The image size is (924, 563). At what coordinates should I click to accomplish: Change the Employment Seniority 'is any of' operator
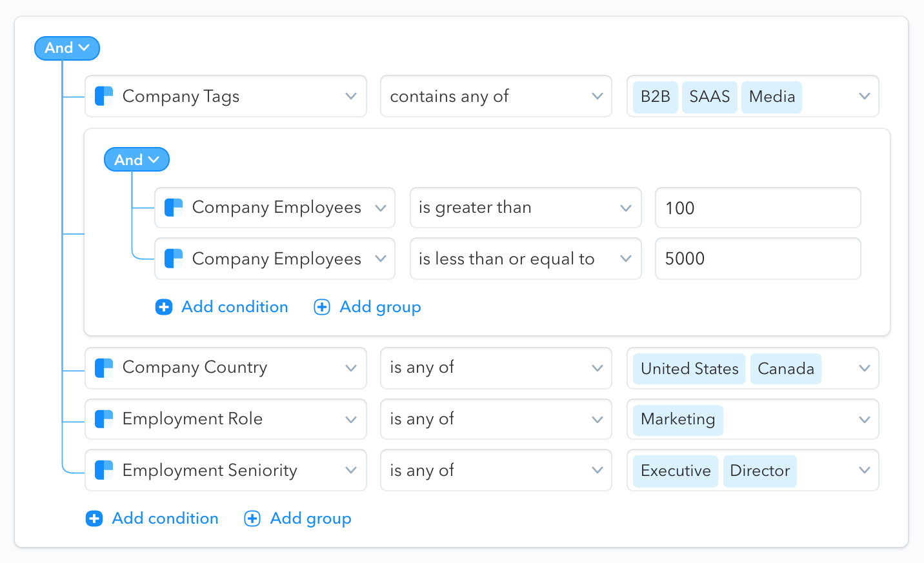[x=496, y=470]
